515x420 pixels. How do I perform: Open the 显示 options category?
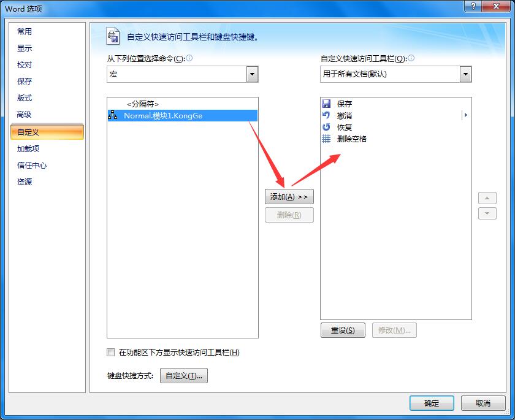(x=25, y=48)
